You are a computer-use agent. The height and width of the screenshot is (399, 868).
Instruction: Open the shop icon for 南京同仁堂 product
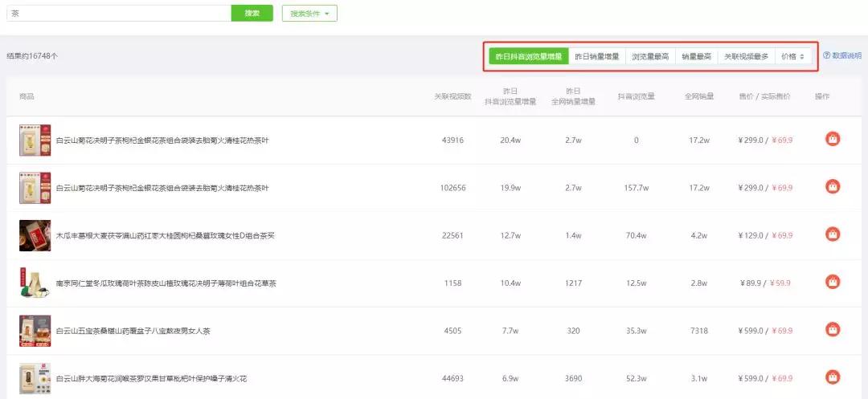pos(833,282)
